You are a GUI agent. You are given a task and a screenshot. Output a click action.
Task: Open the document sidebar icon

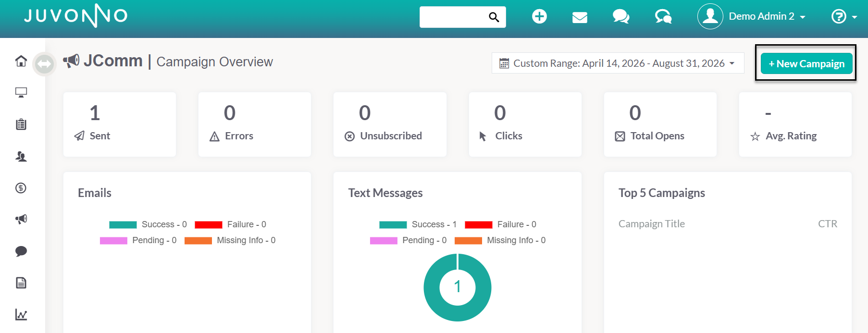(21, 283)
